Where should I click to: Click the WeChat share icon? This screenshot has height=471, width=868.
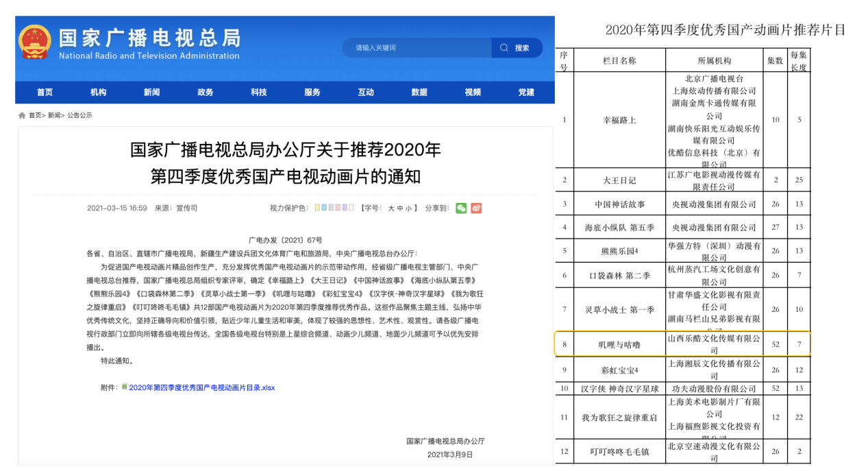(x=461, y=208)
